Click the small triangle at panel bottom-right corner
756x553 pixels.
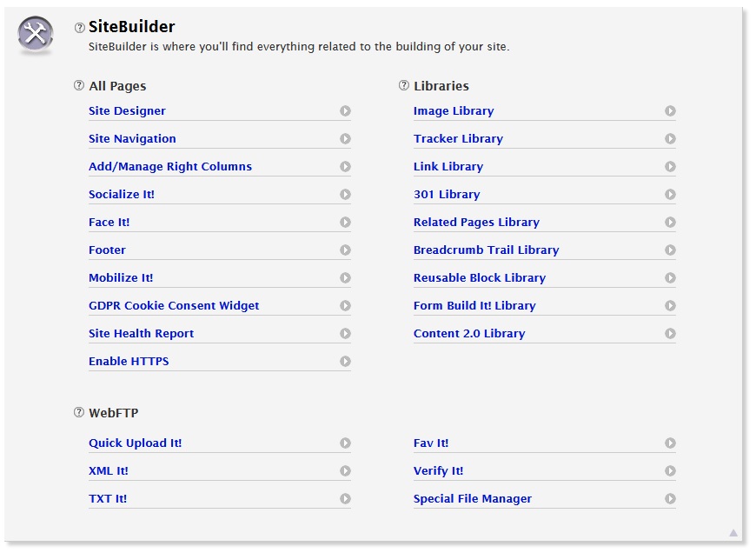tap(733, 533)
